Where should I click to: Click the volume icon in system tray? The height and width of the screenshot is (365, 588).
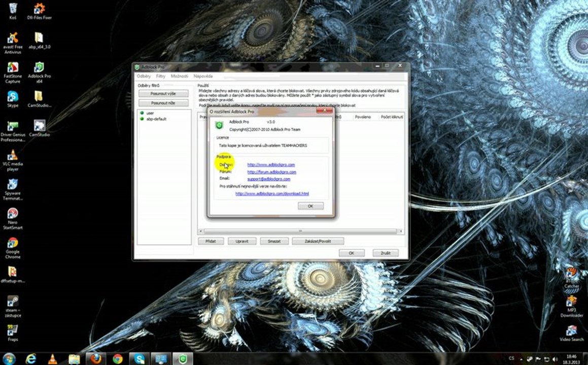[555, 359]
